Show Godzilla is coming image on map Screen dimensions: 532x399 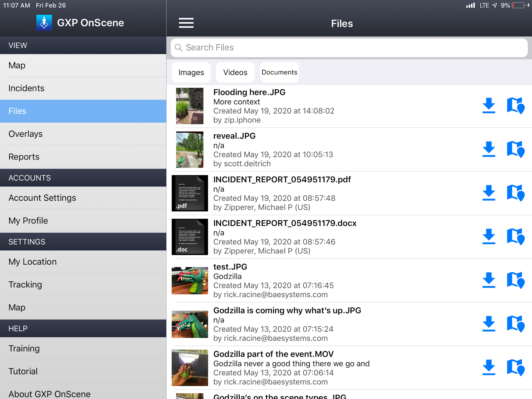tap(515, 324)
